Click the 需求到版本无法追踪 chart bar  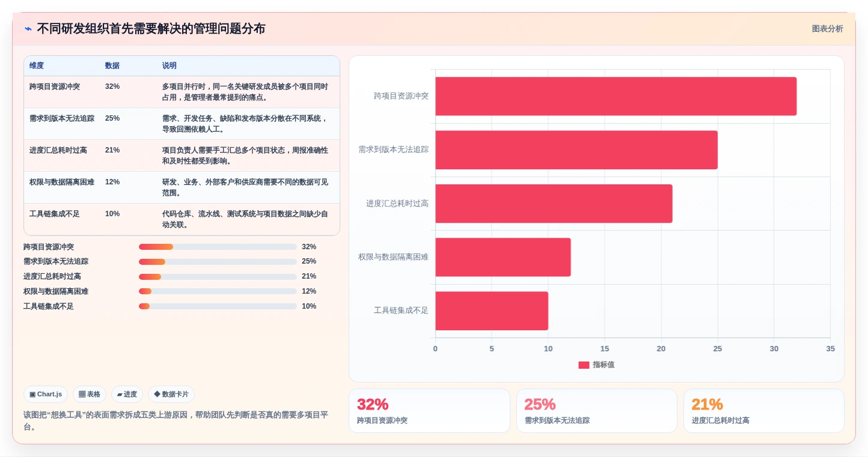point(576,150)
